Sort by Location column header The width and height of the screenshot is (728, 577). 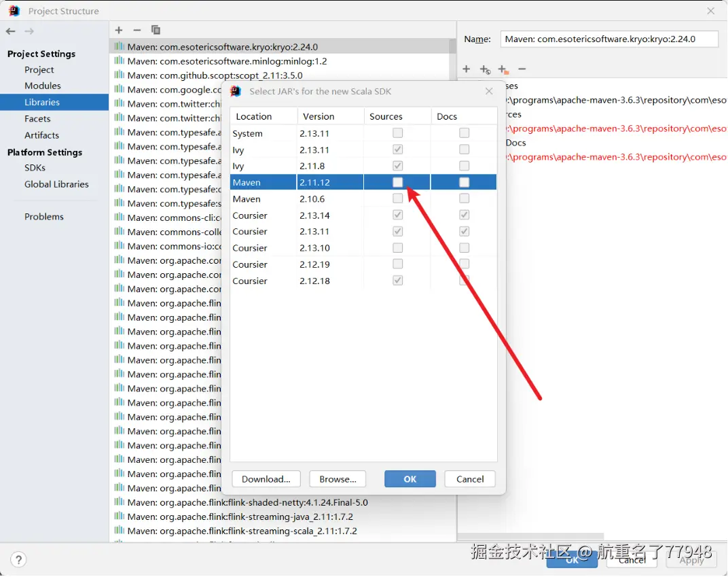coord(263,116)
